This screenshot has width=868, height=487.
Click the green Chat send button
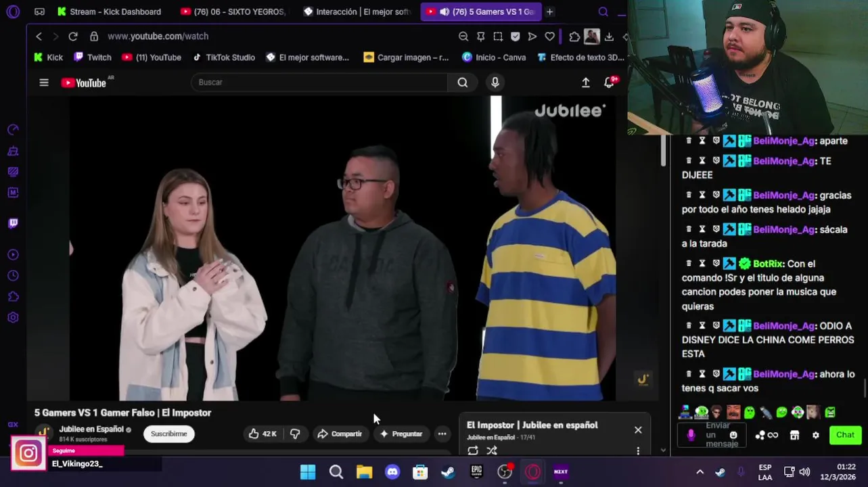[845, 435]
